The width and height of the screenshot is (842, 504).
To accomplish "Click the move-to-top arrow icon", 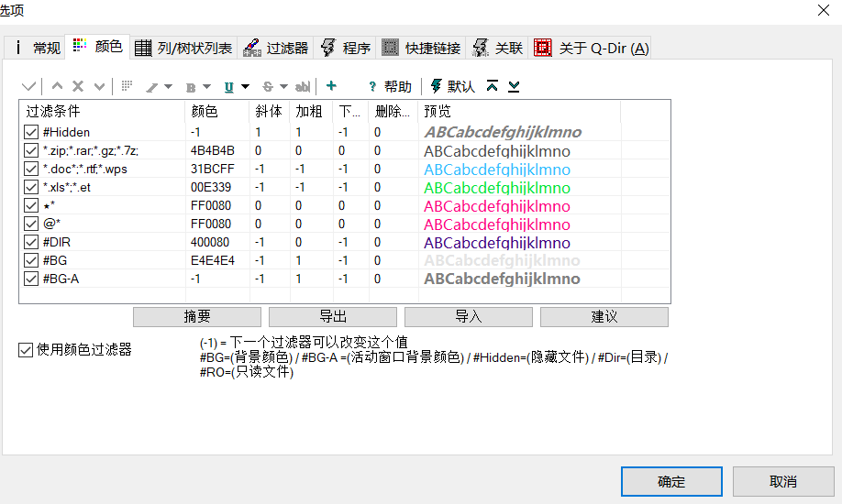I will [x=492, y=86].
